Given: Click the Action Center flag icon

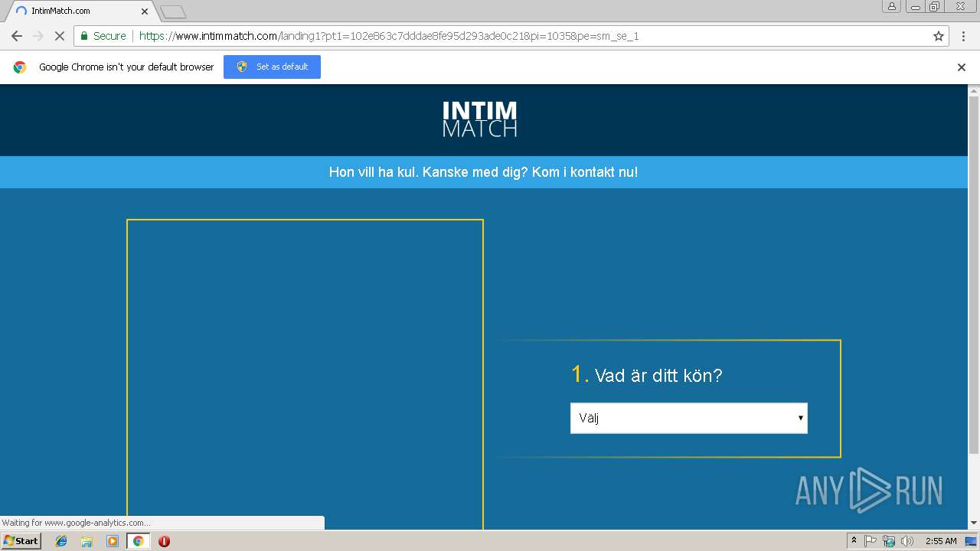Looking at the screenshot, I should coord(871,541).
